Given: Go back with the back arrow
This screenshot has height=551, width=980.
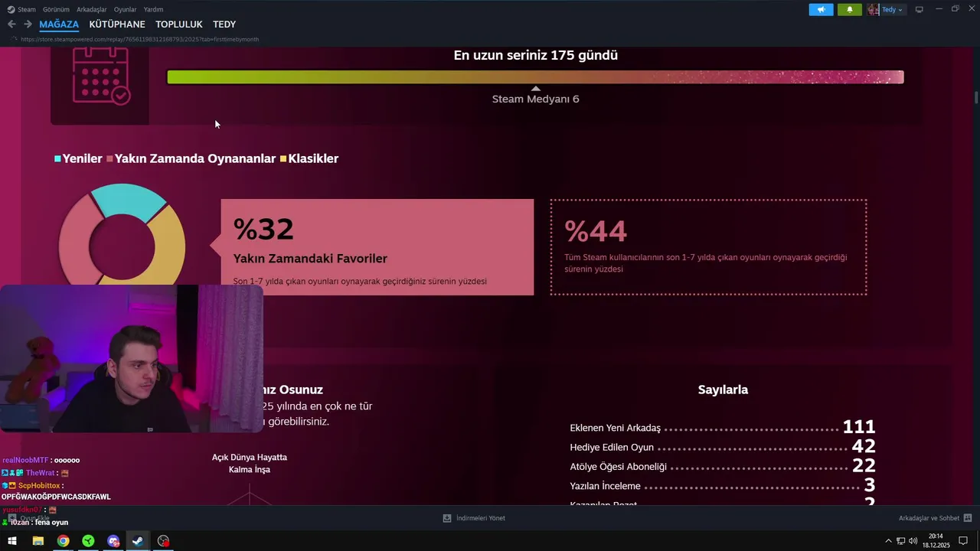Looking at the screenshot, I should (x=11, y=24).
